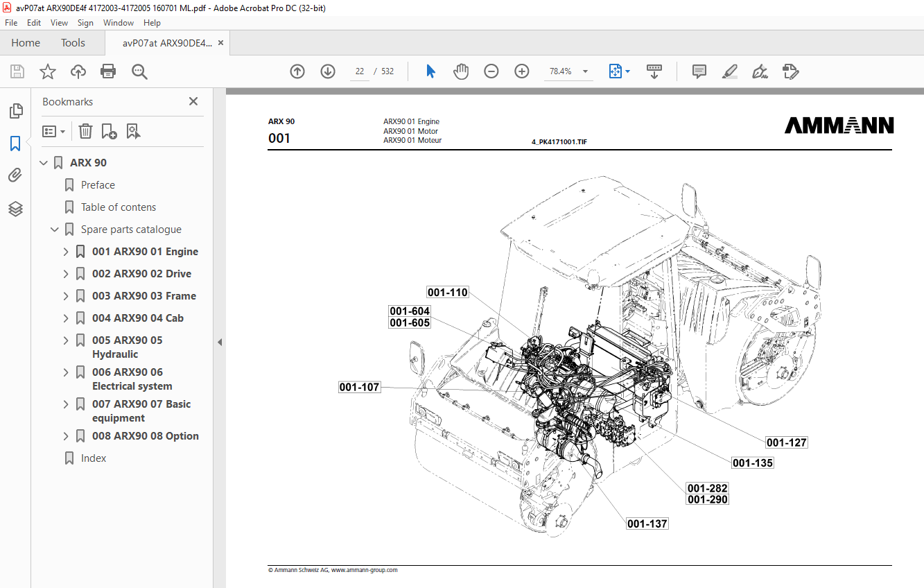This screenshot has width=924, height=588.
Task: Expand 008 ARX90 08 Option bookmark
Action: click(66, 436)
